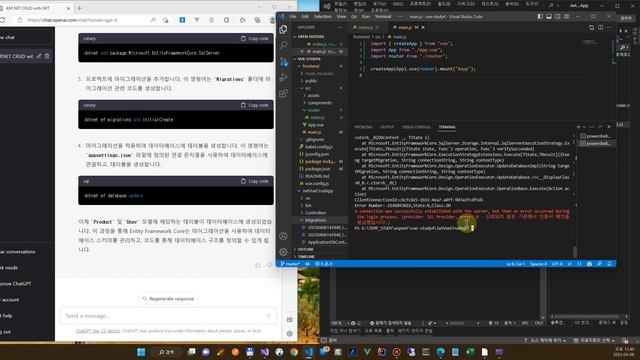The width and height of the screenshot is (640, 360).
Task: Click Regenerate response in ChatGPT
Action: coord(168,299)
